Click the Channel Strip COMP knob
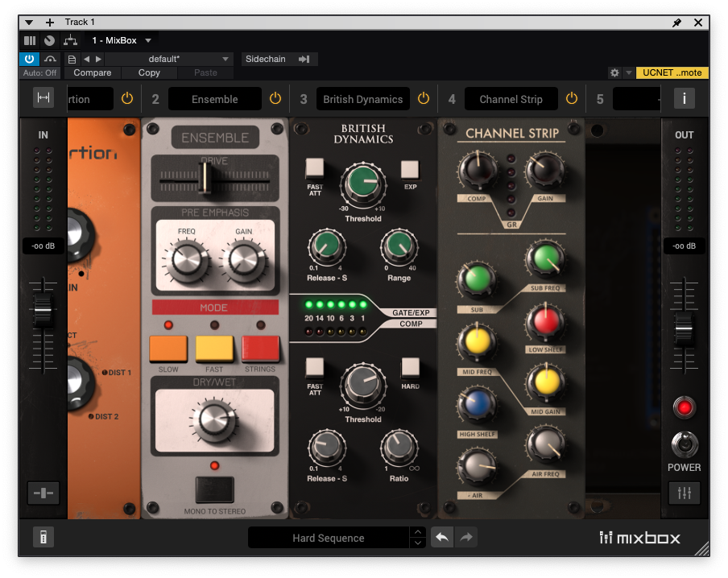 coord(478,170)
